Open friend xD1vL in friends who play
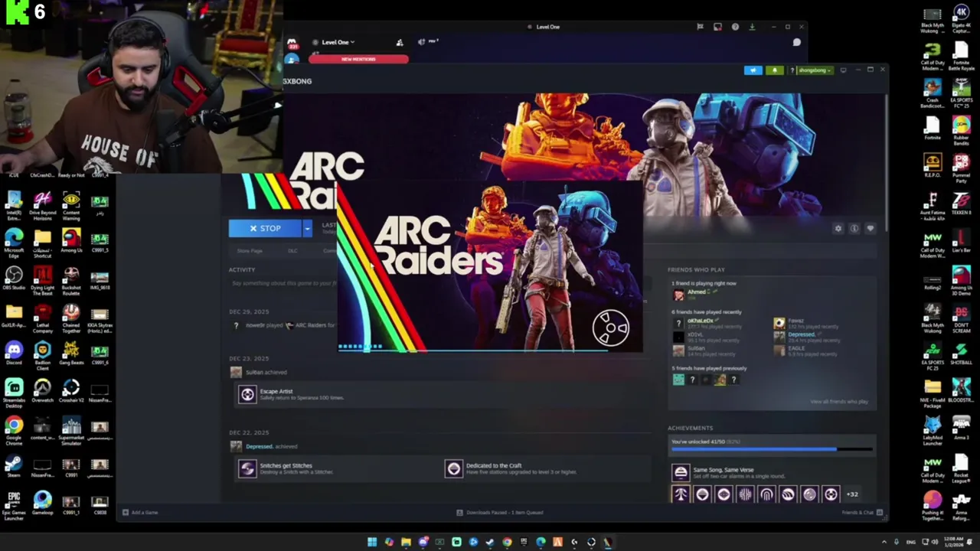 695,334
